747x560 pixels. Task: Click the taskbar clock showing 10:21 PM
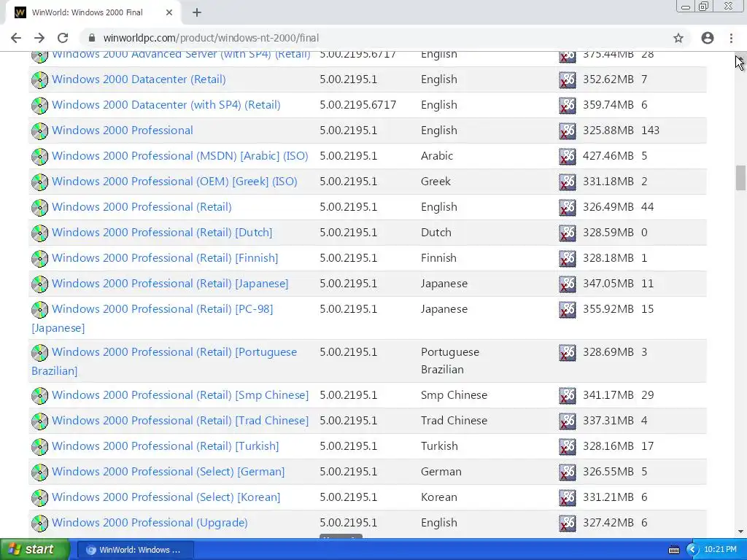(720, 550)
